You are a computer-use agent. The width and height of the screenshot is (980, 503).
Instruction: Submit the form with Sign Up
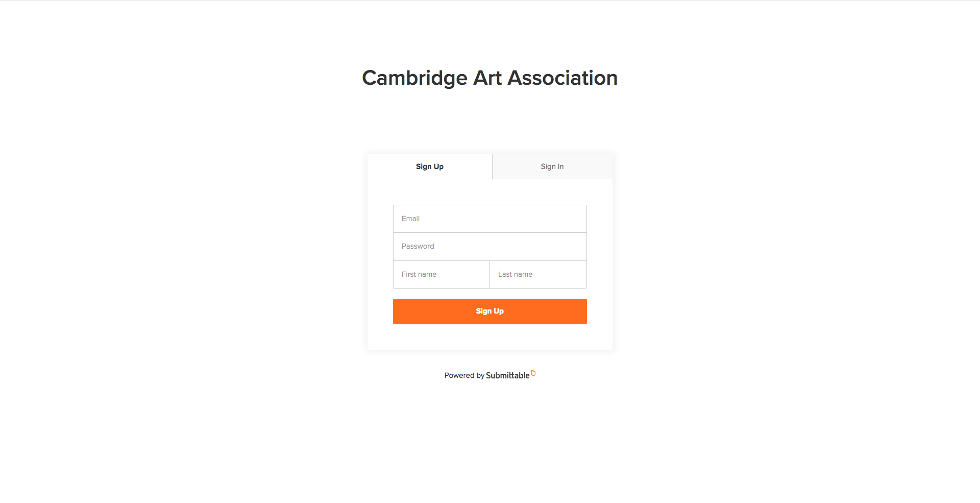[490, 312]
